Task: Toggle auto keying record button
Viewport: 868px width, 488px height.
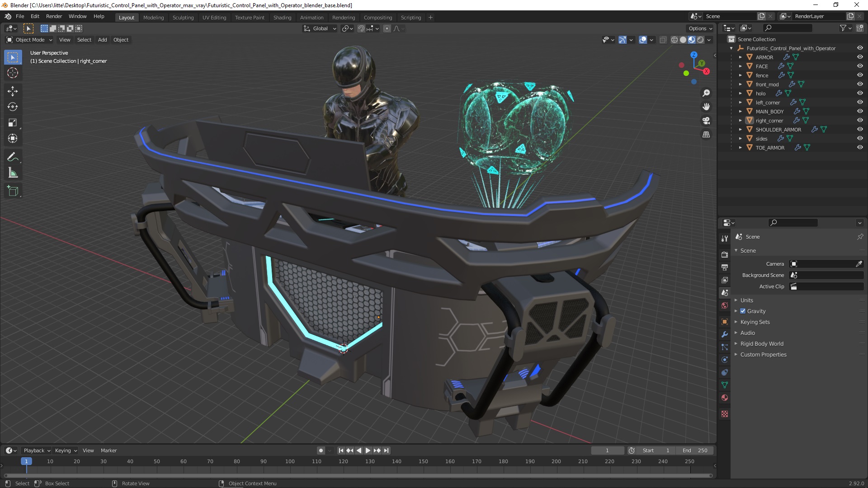Action: [x=321, y=450]
